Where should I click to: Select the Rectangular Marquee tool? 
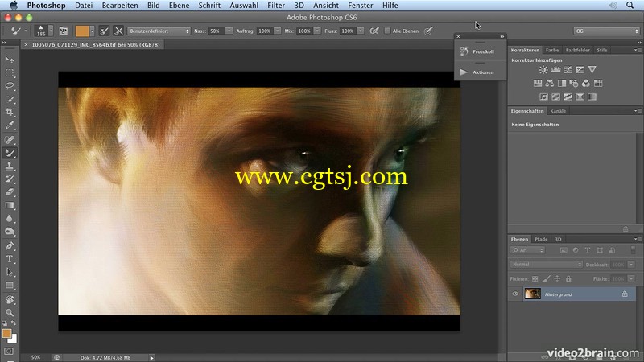[x=10, y=73]
